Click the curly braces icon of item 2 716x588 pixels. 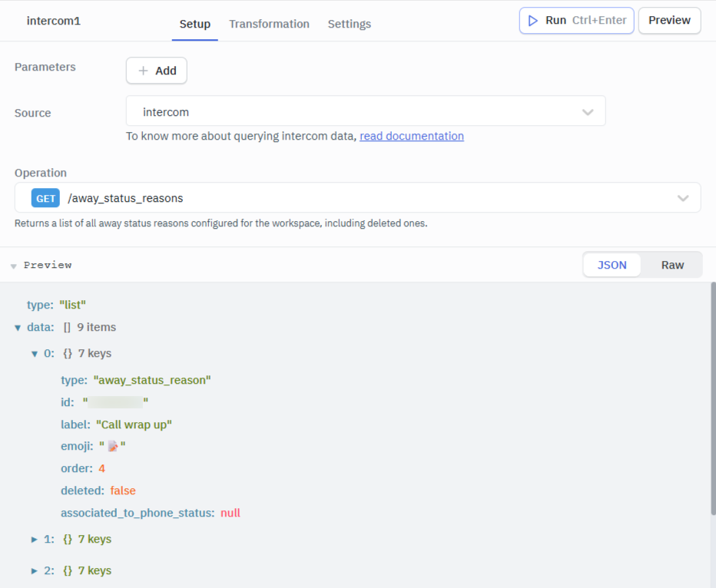tap(68, 570)
